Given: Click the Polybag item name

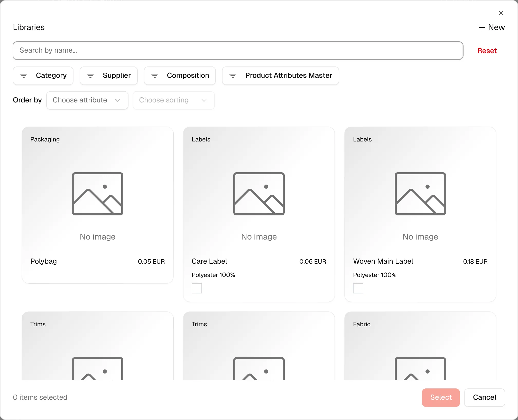Looking at the screenshot, I should pos(44,261).
